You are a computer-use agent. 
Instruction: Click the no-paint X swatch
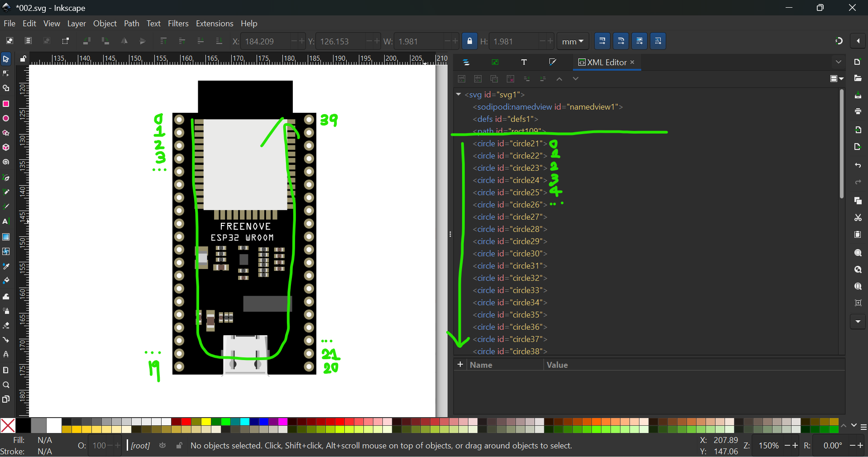click(8, 426)
